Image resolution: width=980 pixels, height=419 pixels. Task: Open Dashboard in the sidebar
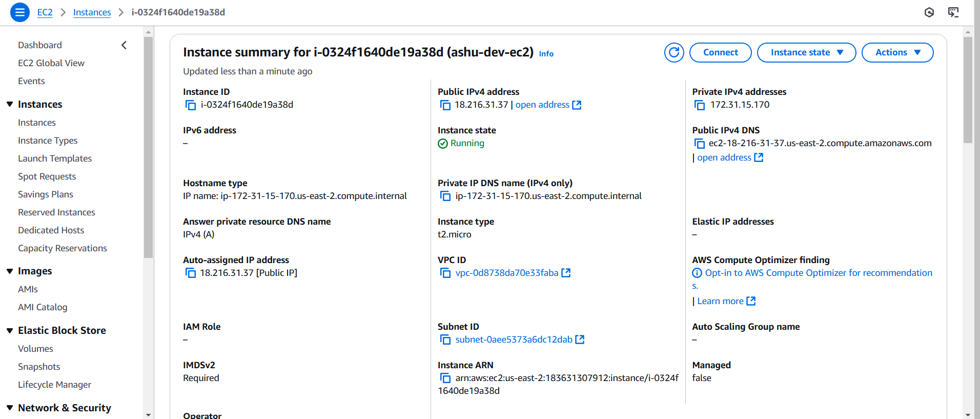click(40, 45)
